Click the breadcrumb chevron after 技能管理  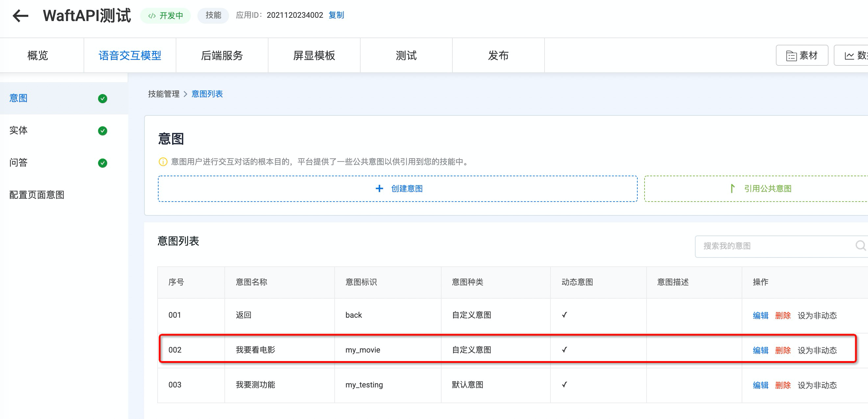pyautogui.click(x=185, y=94)
